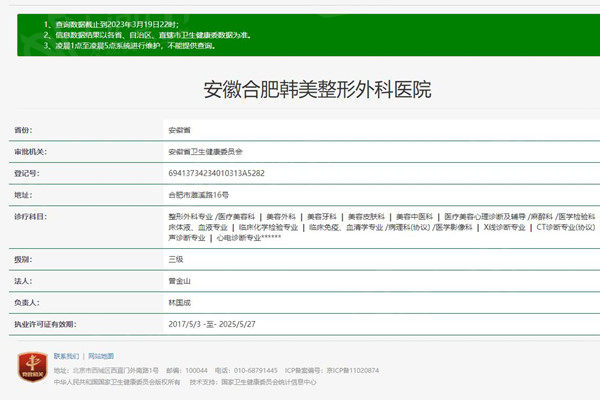Click the 登记号 row label

click(27, 173)
